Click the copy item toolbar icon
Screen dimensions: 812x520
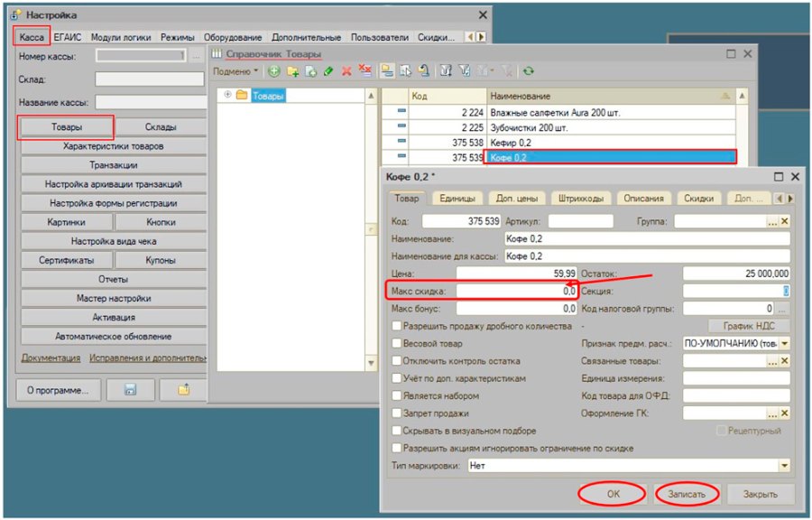coord(310,71)
